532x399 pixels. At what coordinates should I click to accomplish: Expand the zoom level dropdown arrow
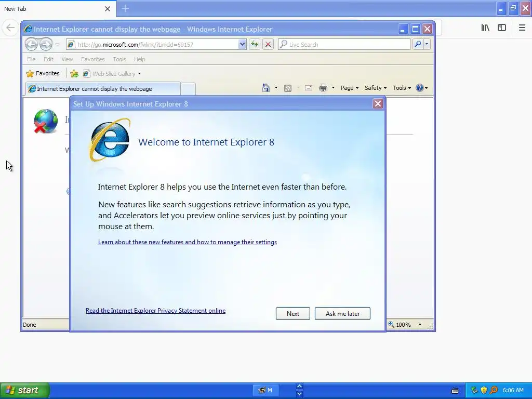point(420,325)
